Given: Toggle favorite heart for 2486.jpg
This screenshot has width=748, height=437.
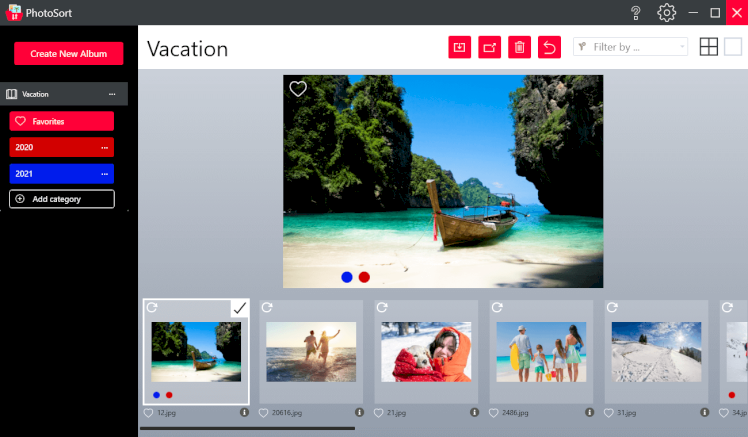Looking at the screenshot, I should [x=495, y=412].
